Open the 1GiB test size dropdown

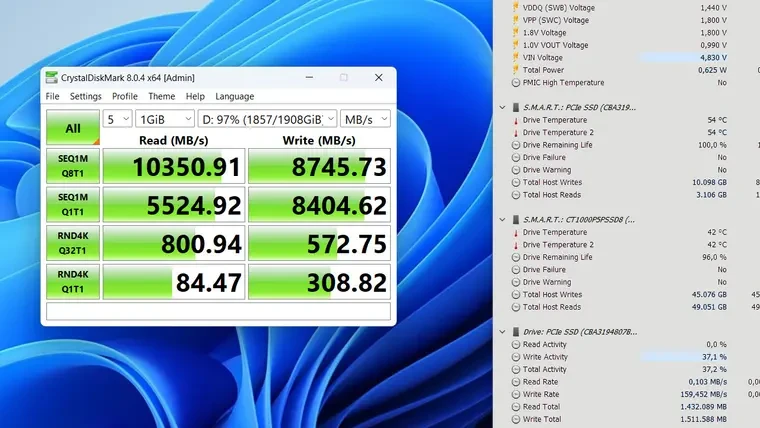(165, 119)
